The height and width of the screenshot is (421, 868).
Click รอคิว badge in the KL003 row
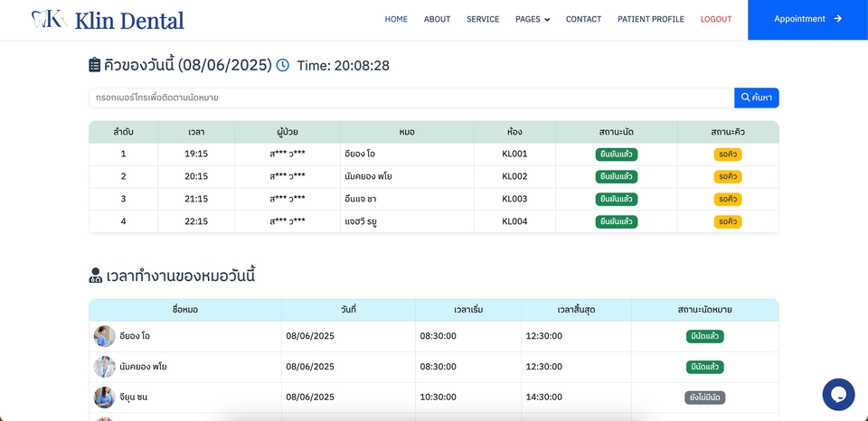(728, 199)
